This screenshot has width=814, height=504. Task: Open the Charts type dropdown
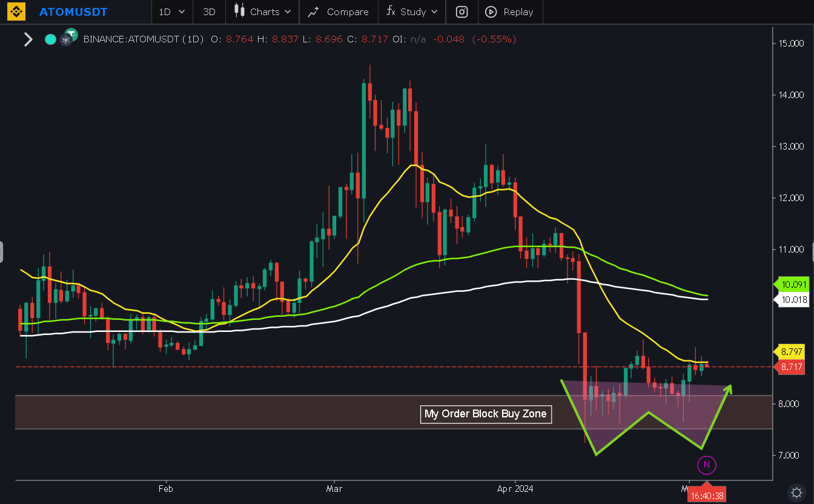(263, 12)
